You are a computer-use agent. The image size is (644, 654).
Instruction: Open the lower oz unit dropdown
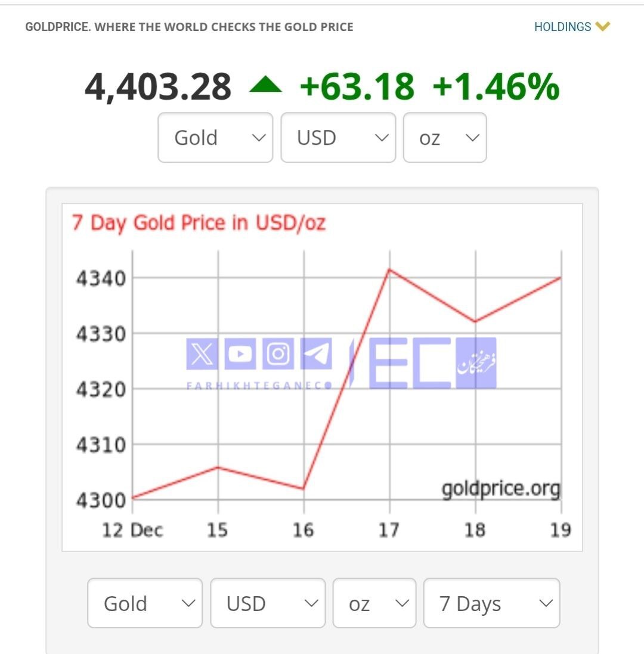coord(374,603)
